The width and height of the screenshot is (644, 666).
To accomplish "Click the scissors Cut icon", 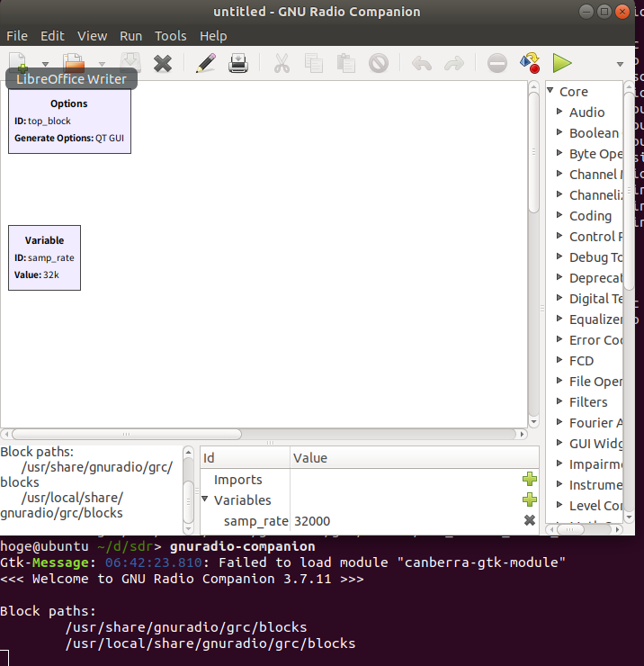I will pyautogui.click(x=282, y=63).
